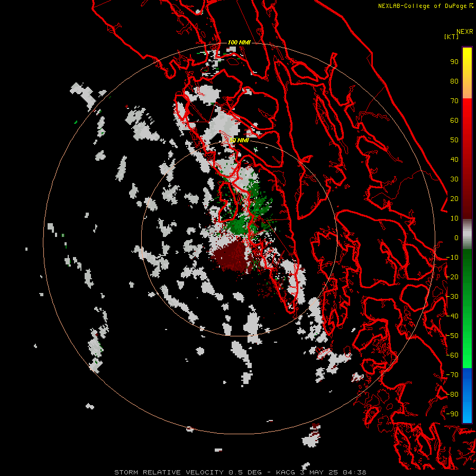Viewport: 476px width, 476px height.
Task: Click the -90 value on the velocity scale
Action: tap(452, 414)
